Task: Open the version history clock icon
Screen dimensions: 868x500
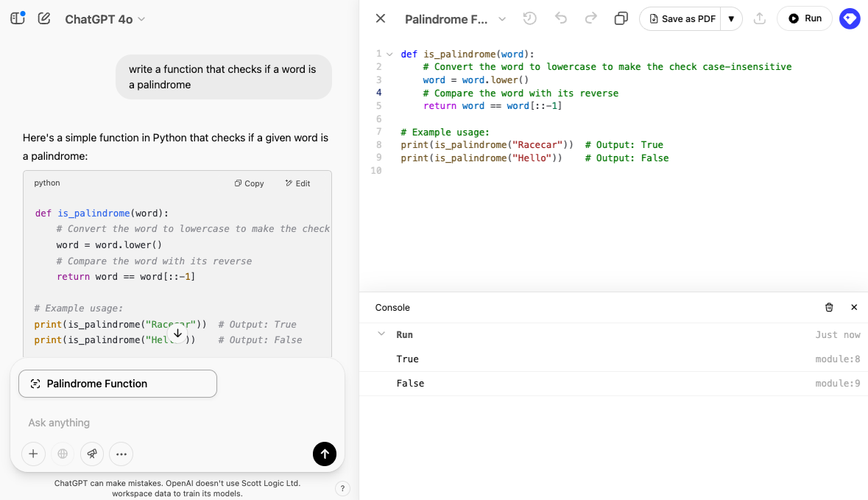Action: (530, 18)
